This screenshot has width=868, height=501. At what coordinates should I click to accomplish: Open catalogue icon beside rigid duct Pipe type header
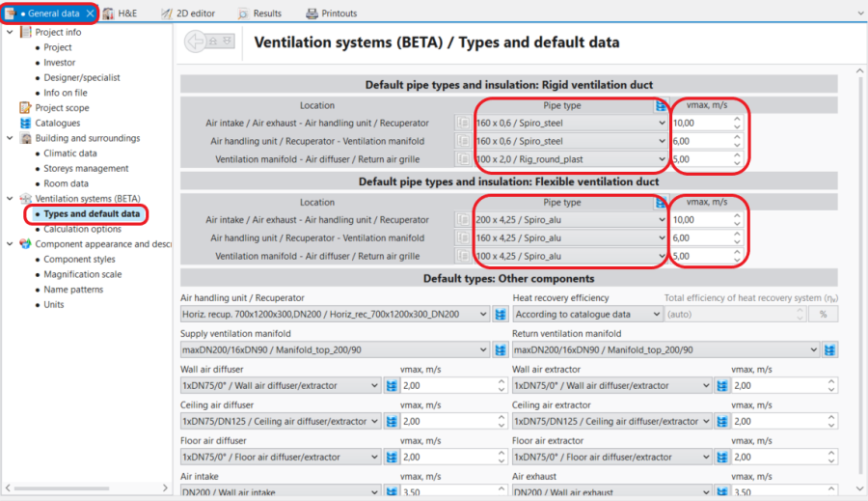[661, 105]
